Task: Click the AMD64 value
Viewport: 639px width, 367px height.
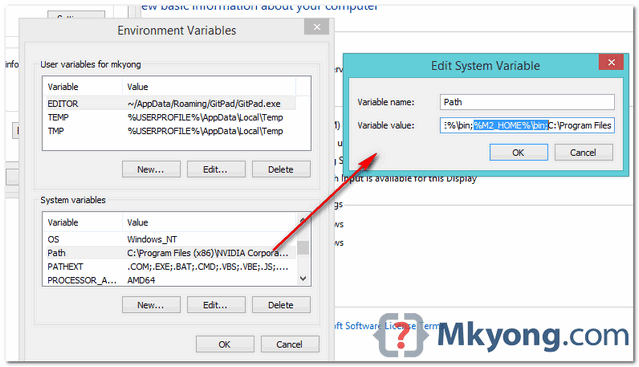Action: coord(141,280)
